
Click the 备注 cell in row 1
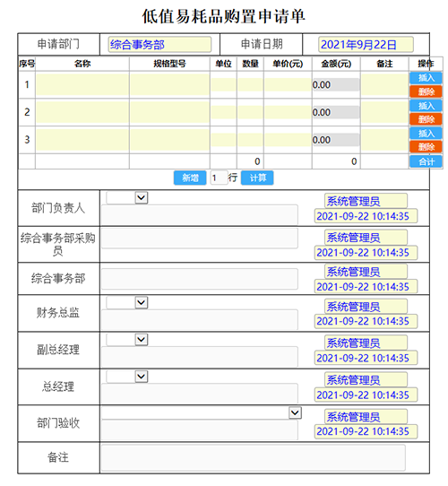[384, 84]
